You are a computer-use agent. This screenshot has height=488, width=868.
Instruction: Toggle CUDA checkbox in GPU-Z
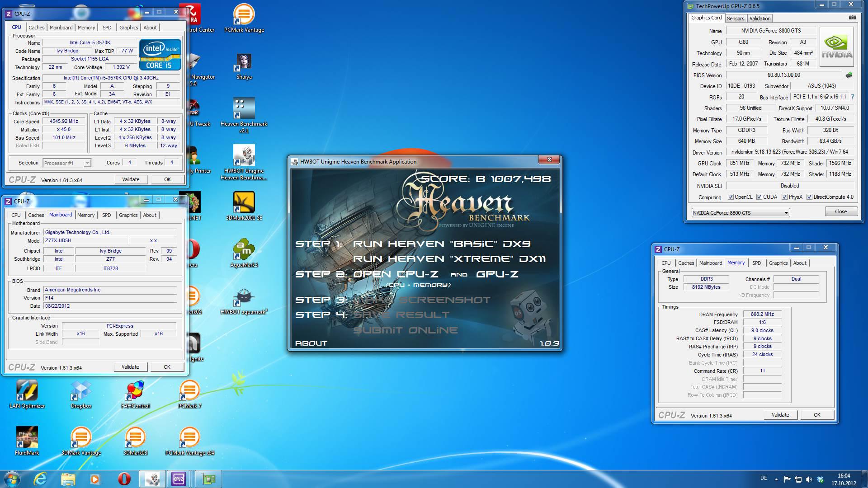click(759, 197)
